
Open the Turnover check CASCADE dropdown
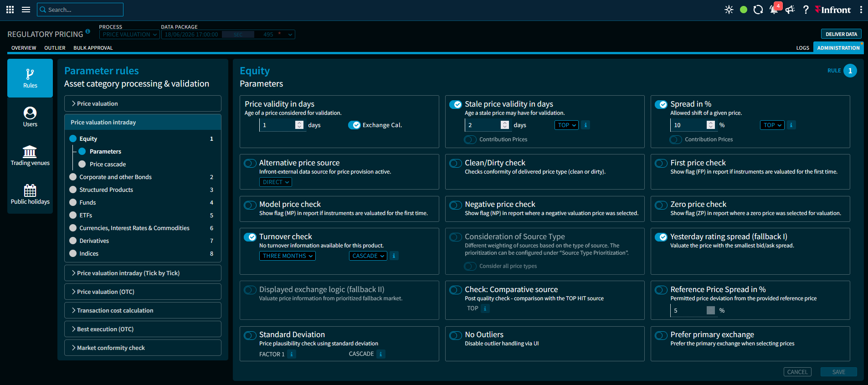coord(368,256)
